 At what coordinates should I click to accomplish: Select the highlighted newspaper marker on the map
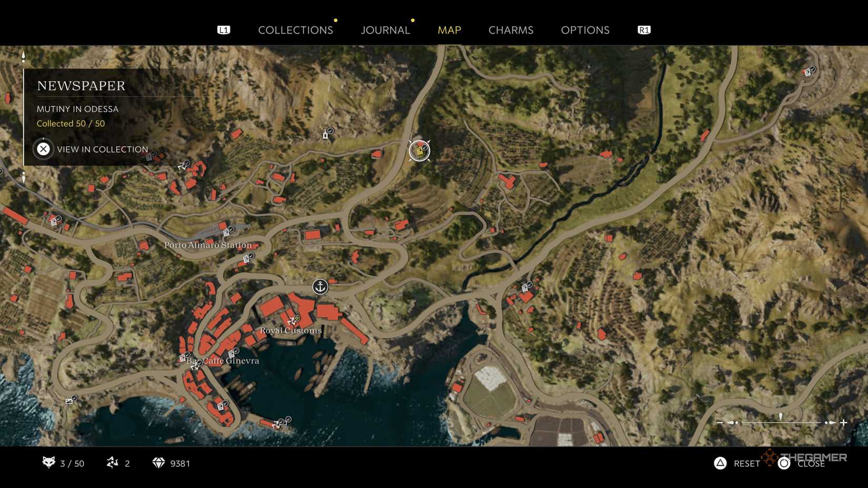[419, 151]
